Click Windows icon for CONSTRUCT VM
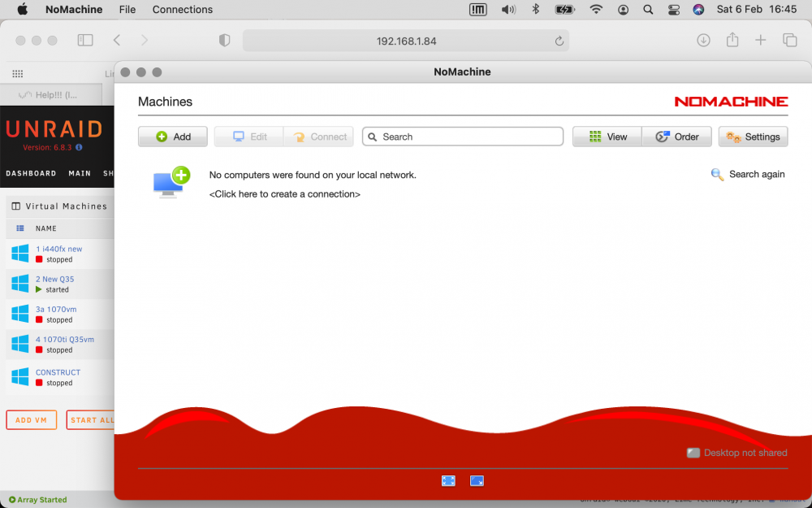Viewport: 812px width, 508px height. click(20, 377)
